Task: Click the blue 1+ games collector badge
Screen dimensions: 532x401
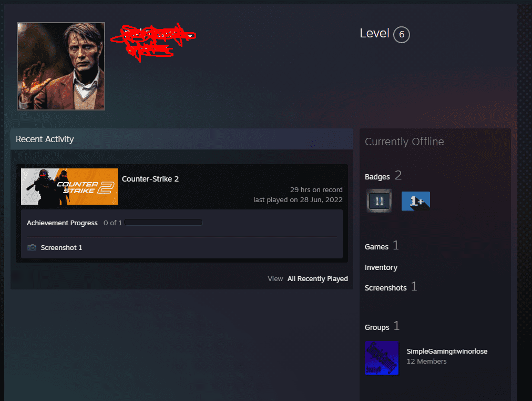Action: tap(415, 200)
